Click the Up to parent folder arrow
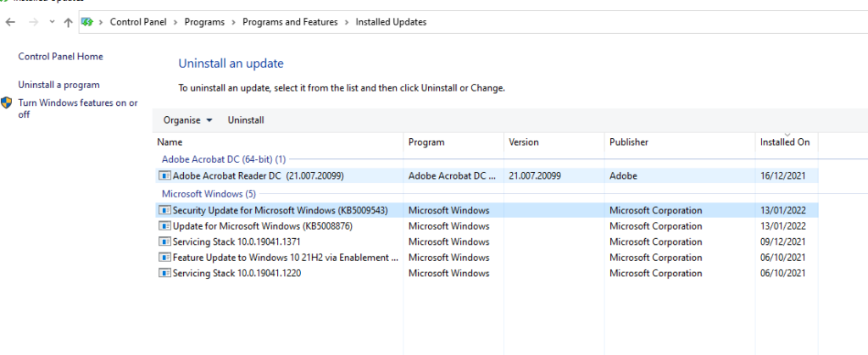The height and width of the screenshot is (355, 868). coord(68,22)
